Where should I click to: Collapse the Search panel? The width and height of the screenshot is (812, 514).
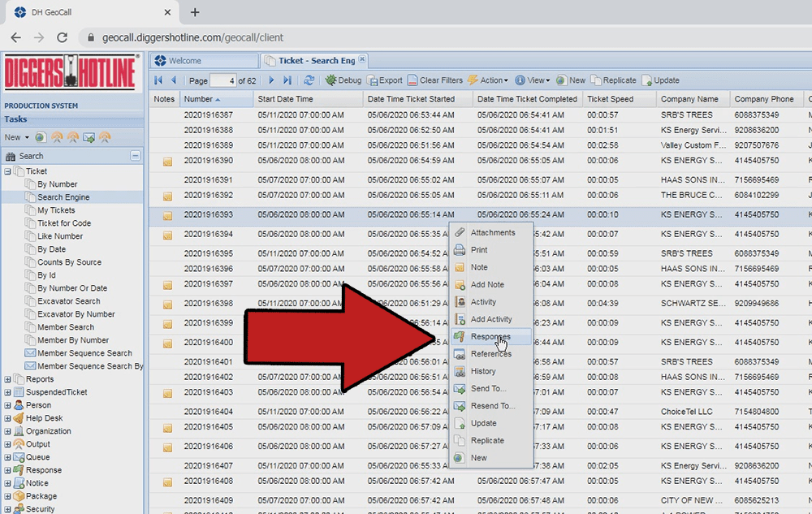[x=136, y=156]
